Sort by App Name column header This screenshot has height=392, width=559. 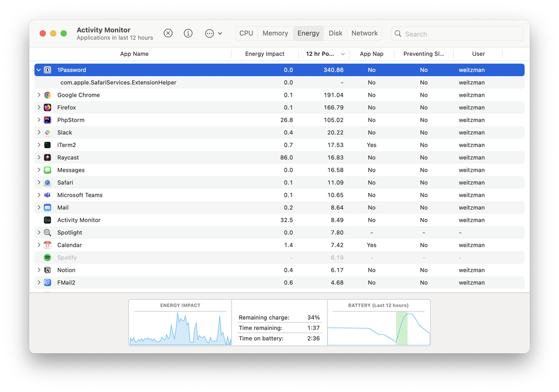coord(134,54)
